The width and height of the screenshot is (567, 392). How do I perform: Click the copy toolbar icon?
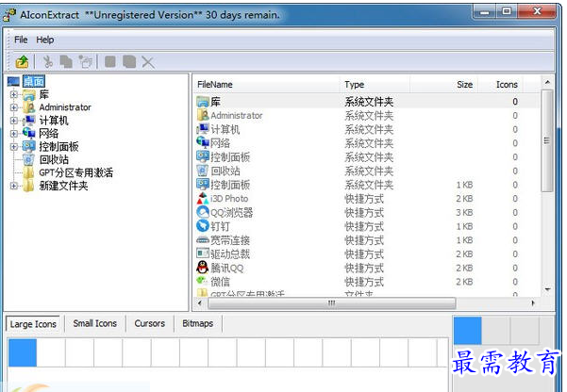(66, 62)
